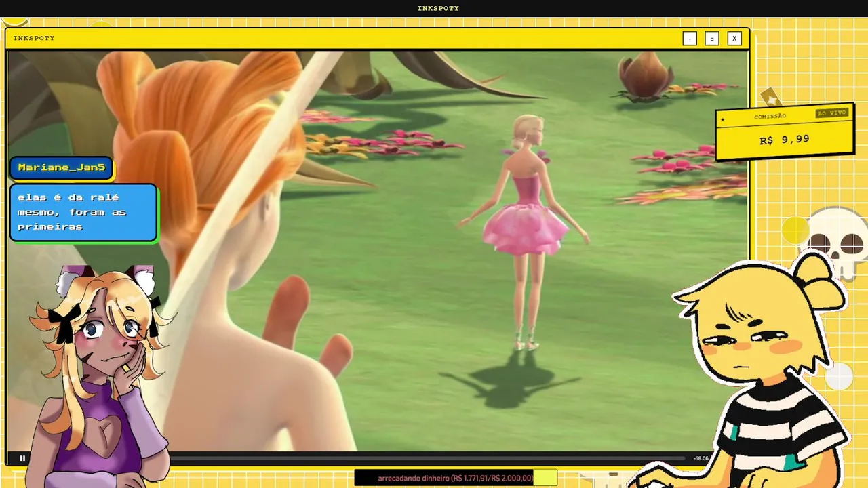Click the INKSPOTY title in top black bar
This screenshot has width=868, height=488.
(438, 8)
